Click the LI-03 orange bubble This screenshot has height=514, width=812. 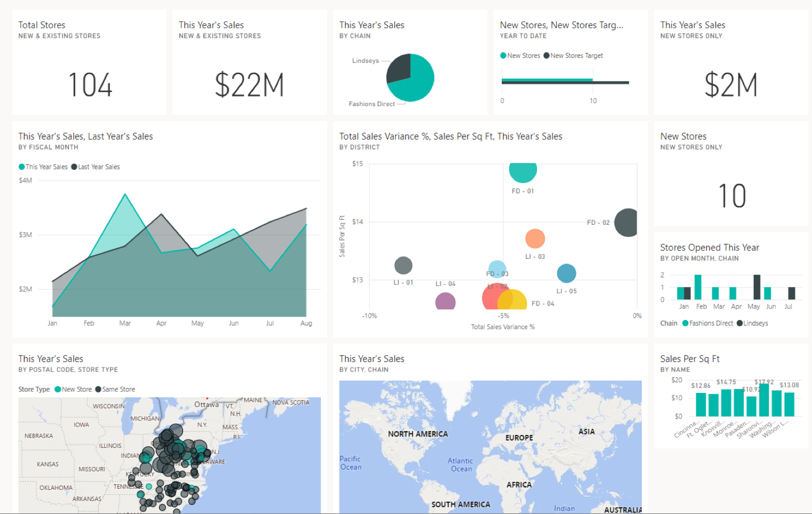coord(536,239)
